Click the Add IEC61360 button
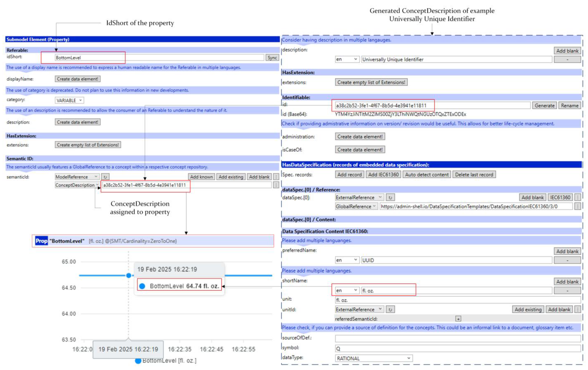This screenshot has height=370, width=588. tap(383, 175)
